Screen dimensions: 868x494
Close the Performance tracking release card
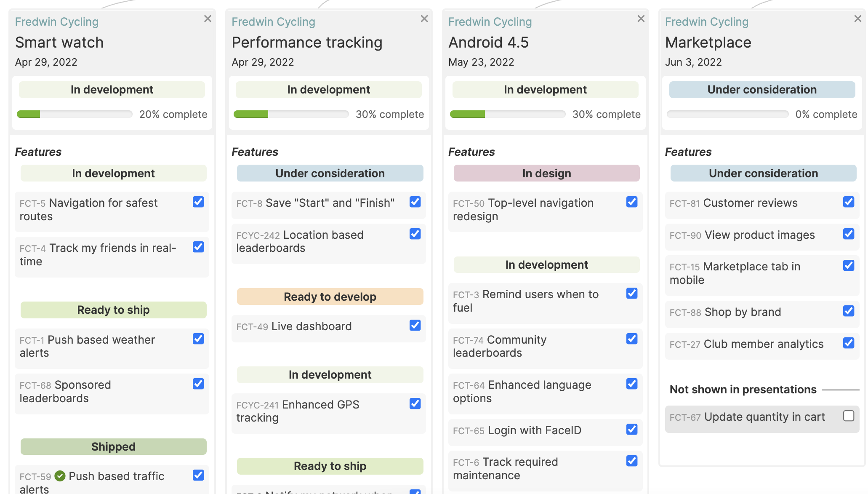pos(424,19)
